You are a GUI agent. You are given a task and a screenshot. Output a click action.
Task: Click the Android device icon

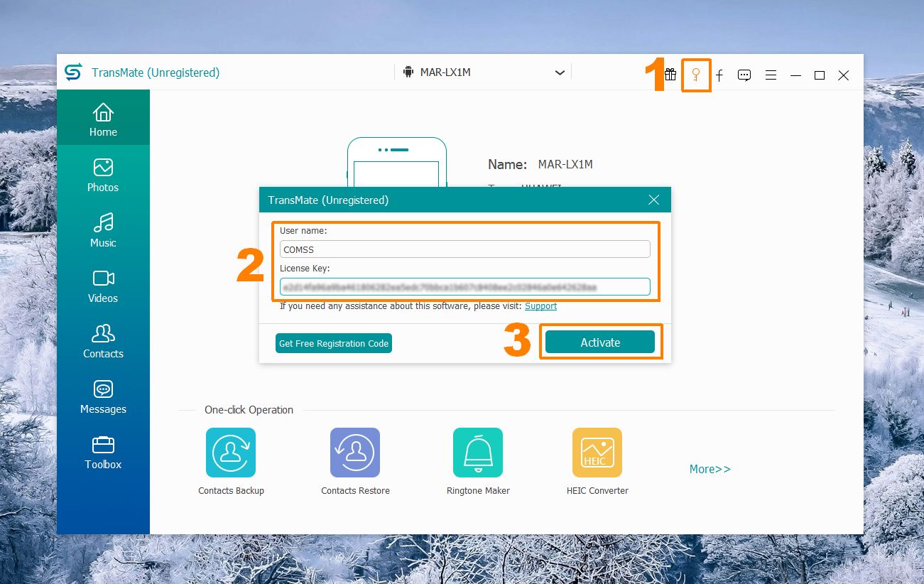pyautogui.click(x=408, y=72)
